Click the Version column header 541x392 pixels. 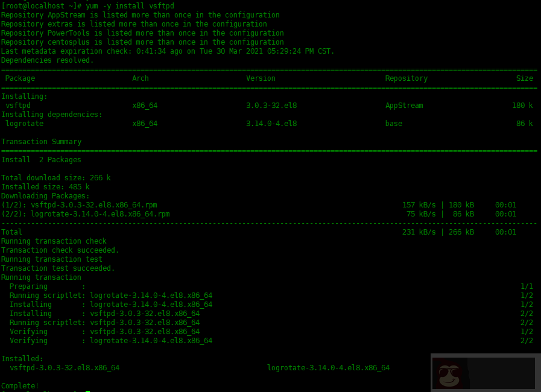tap(261, 78)
